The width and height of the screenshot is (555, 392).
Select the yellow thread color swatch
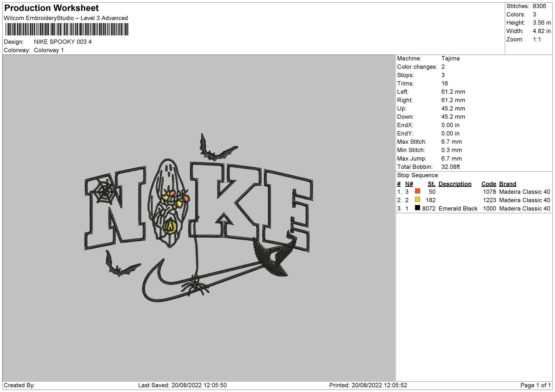417,200
